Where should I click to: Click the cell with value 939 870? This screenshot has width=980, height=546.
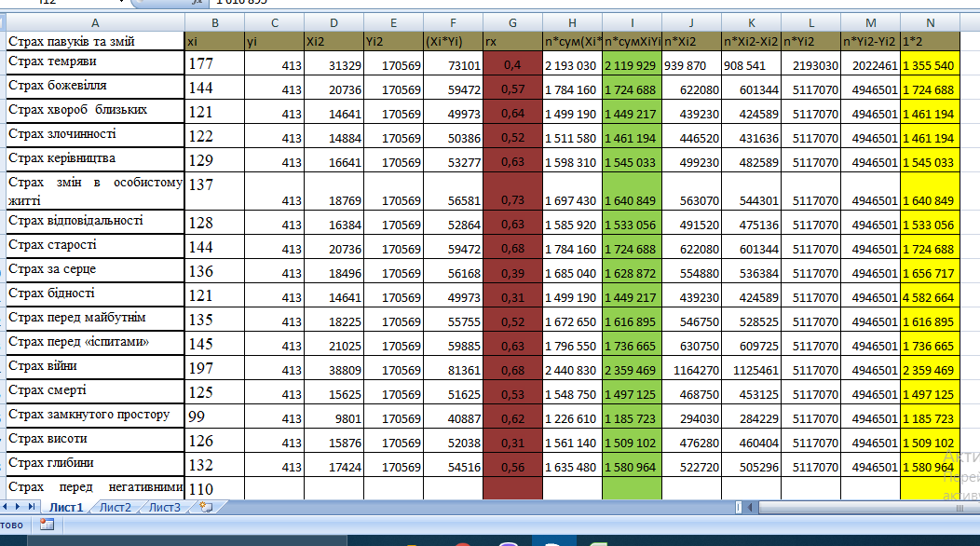691,63
